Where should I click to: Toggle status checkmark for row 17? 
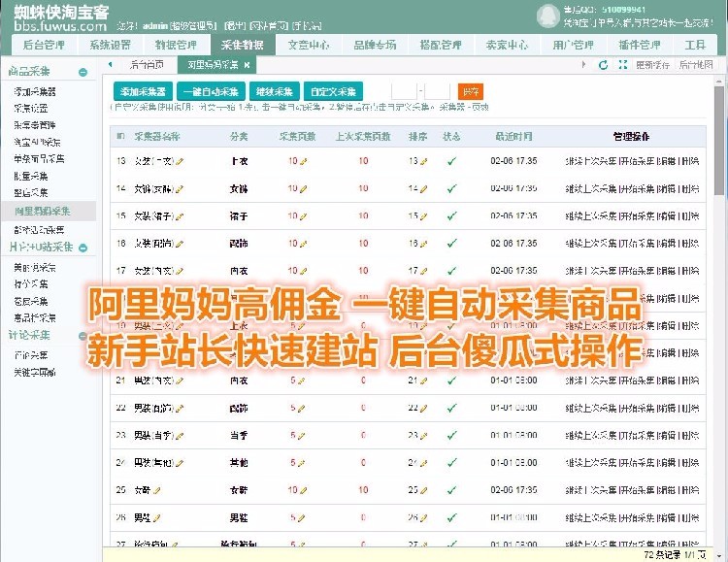[x=451, y=271]
